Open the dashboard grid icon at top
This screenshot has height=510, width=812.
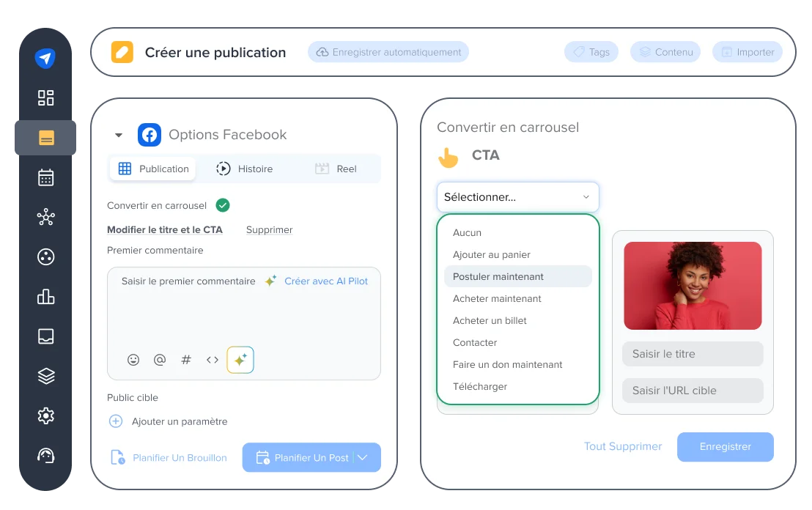[x=46, y=97]
